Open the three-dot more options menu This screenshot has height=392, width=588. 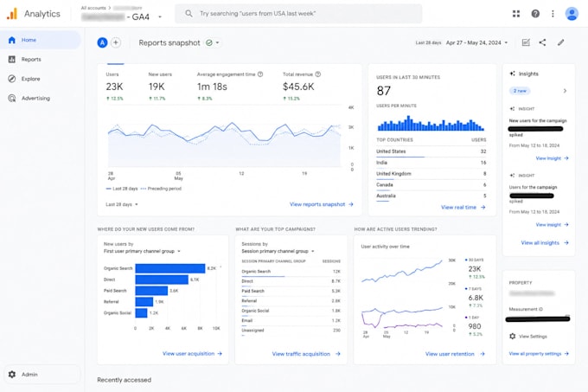click(x=553, y=14)
